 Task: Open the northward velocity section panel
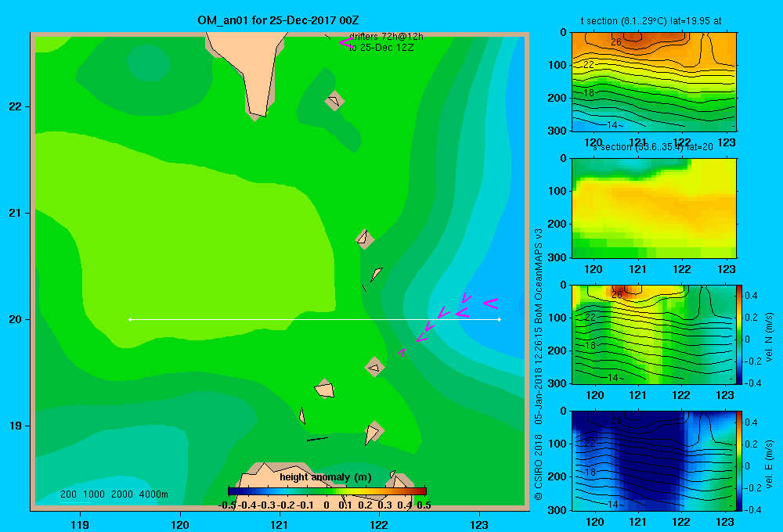654,334
